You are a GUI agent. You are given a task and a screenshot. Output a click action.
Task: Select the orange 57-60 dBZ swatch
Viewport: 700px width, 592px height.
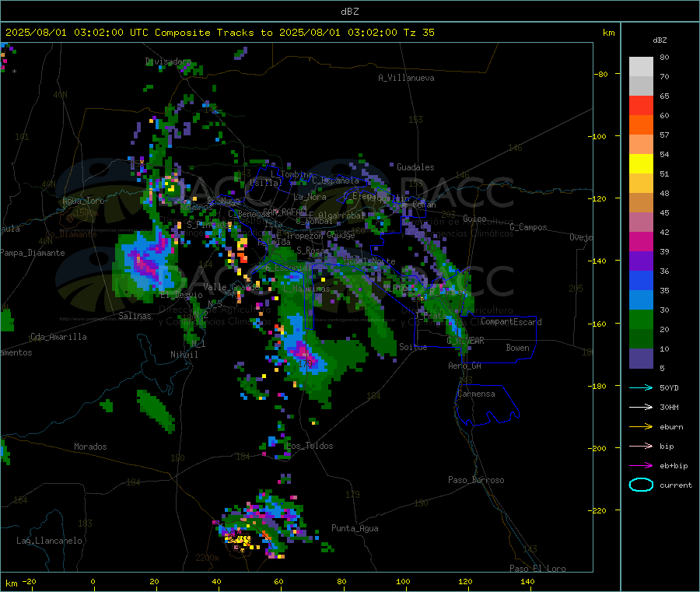click(x=641, y=125)
